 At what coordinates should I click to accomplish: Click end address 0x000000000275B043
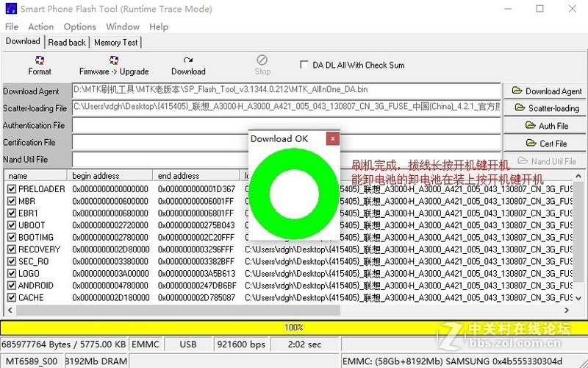[196, 225]
